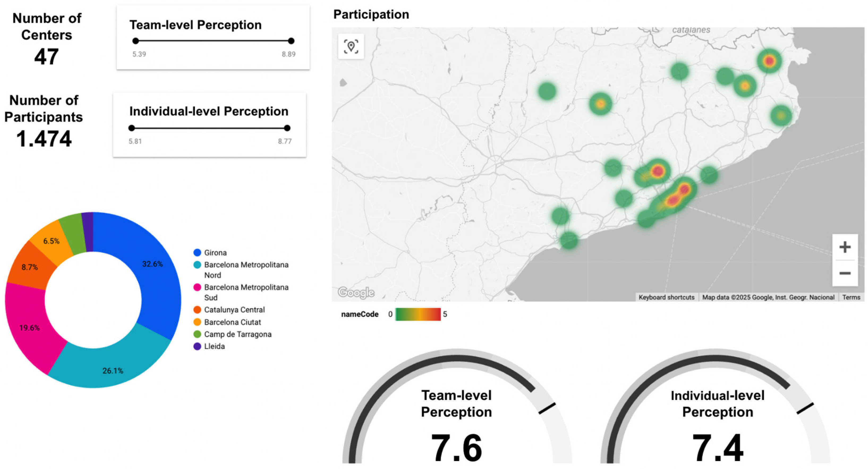
Task: Select left handle of Individual-level Perception slider
Action: tap(132, 128)
